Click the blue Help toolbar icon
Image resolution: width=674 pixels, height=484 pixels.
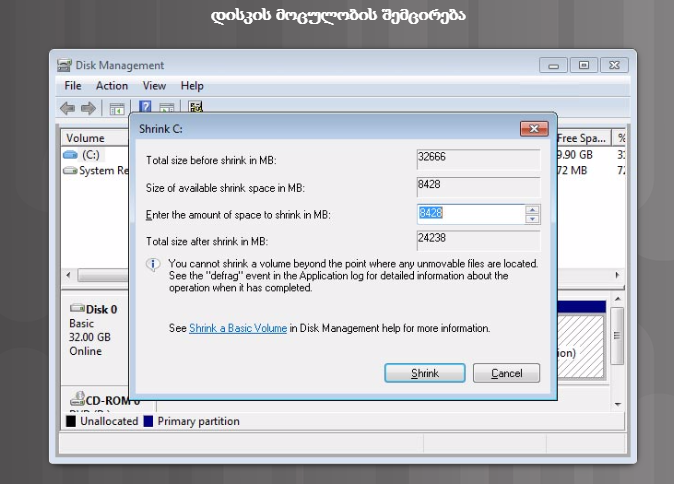pos(146,108)
